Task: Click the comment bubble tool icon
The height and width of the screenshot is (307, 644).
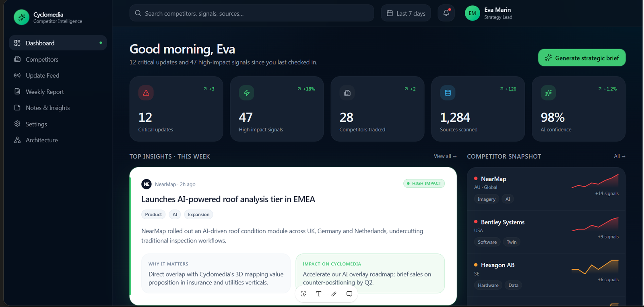Action: point(349,294)
